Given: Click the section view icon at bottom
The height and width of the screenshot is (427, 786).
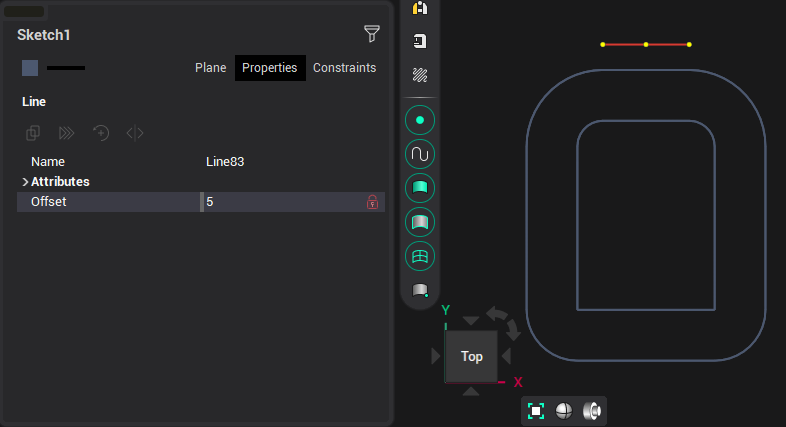Looking at the screenshot, I should click(591, 411).
